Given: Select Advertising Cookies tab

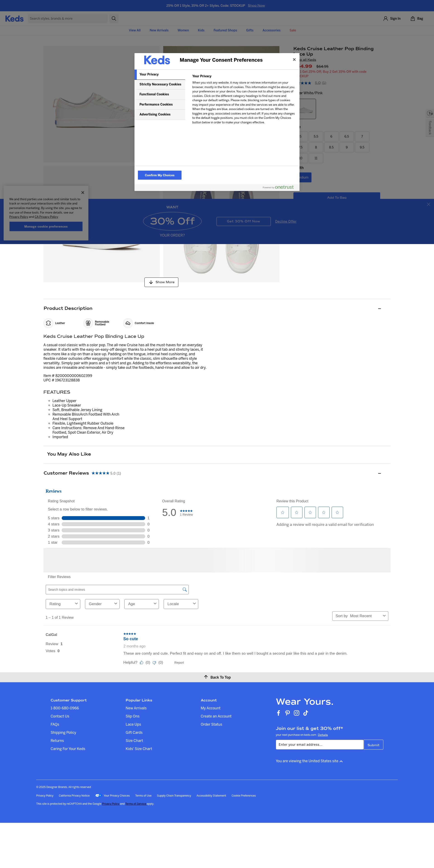Looking at the screenshot, I should [x=160, y=114].
